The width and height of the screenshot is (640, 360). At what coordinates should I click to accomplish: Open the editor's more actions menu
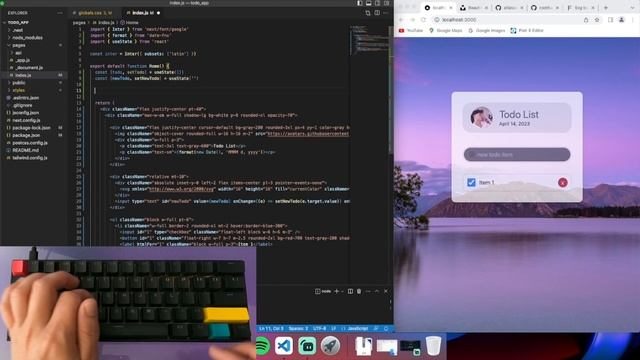tap(386, 13)
